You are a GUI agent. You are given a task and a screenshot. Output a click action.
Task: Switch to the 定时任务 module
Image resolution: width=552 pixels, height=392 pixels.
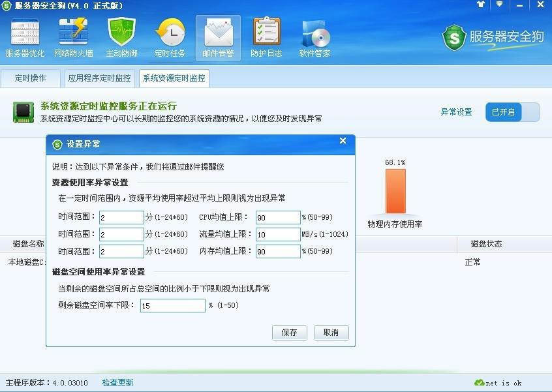(170, 36)
